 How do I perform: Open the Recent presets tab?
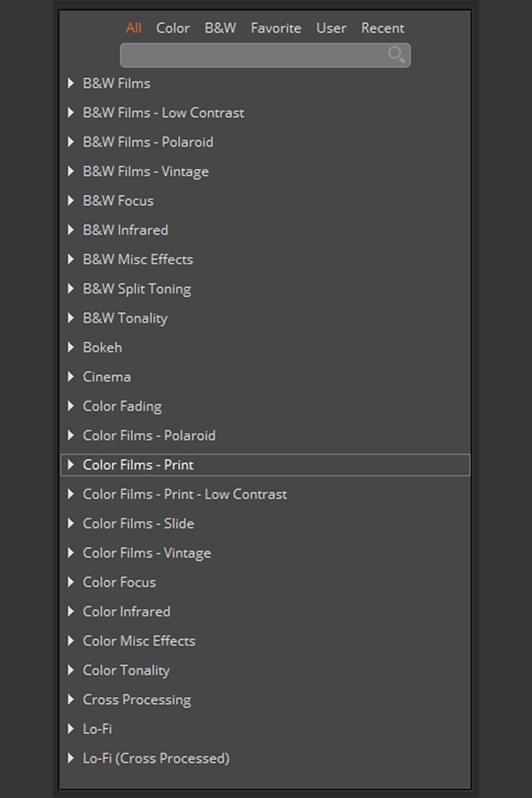point(383,28)
